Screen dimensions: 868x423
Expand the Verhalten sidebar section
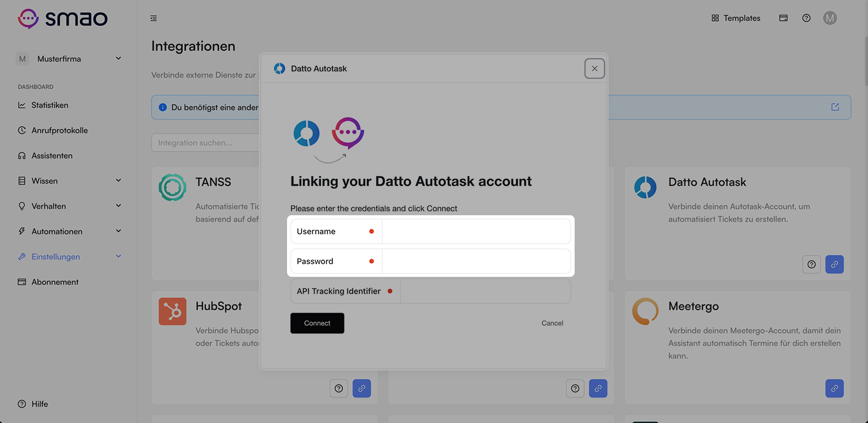118,206
